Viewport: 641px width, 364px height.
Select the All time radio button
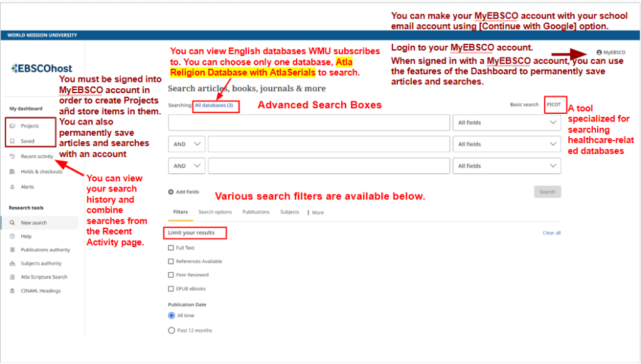pyautogui.click(x=172, y=315)
